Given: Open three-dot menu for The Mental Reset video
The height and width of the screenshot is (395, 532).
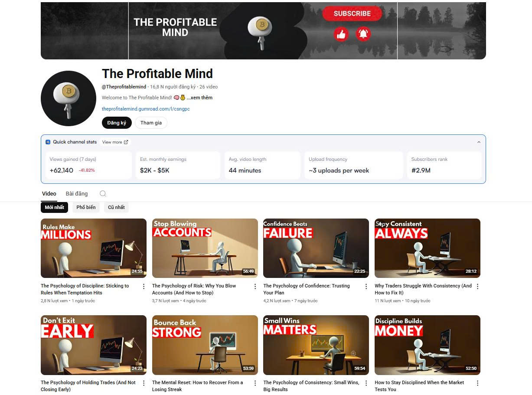Looking at the screenshot, I should click(255, 383).
